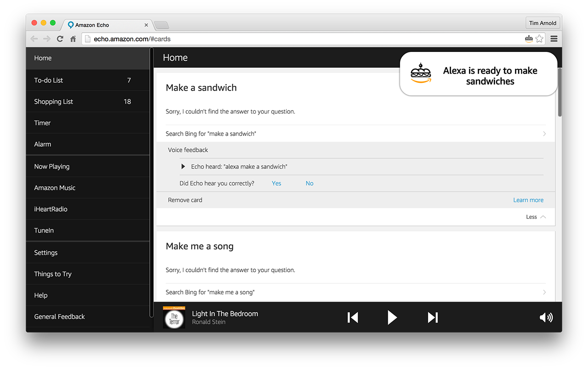This screenshot has width=588, height=368.
Task: Open the Shopping List
Action: click(88, 102)
